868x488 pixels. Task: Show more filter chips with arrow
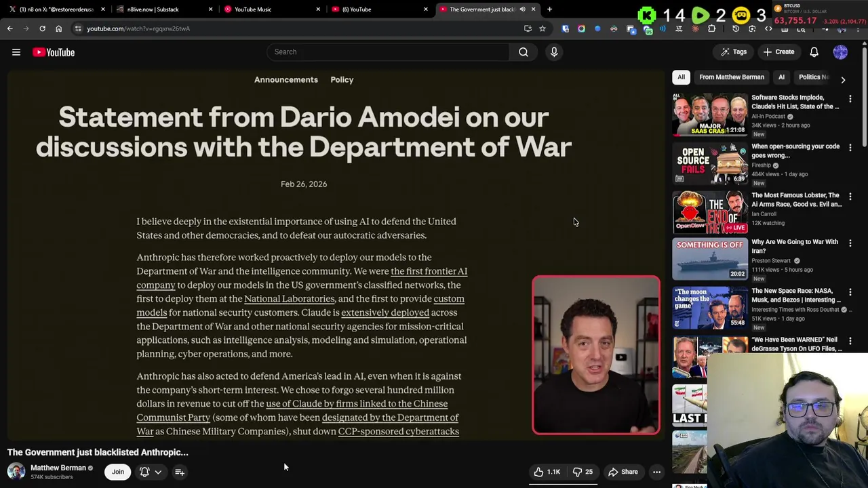click(843, 79)
